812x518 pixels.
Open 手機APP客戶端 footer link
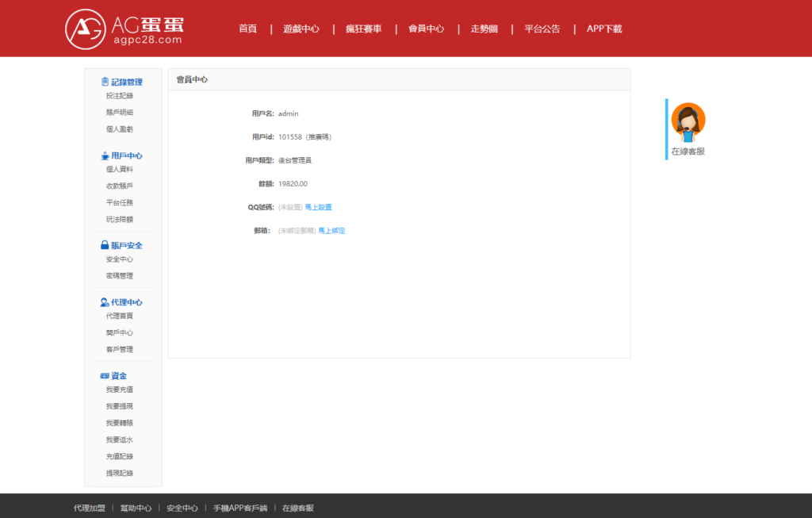pos(239,508)
